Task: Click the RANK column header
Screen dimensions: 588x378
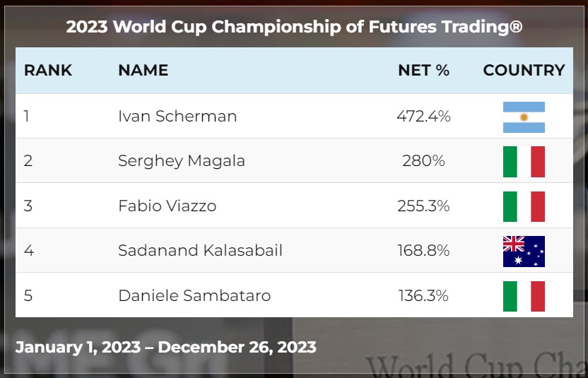Action: pos(48,71)
